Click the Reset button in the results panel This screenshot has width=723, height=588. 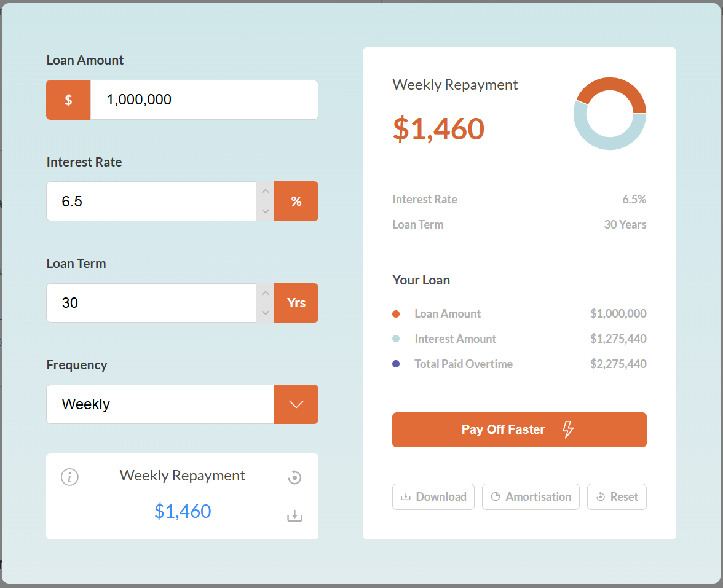617,497
